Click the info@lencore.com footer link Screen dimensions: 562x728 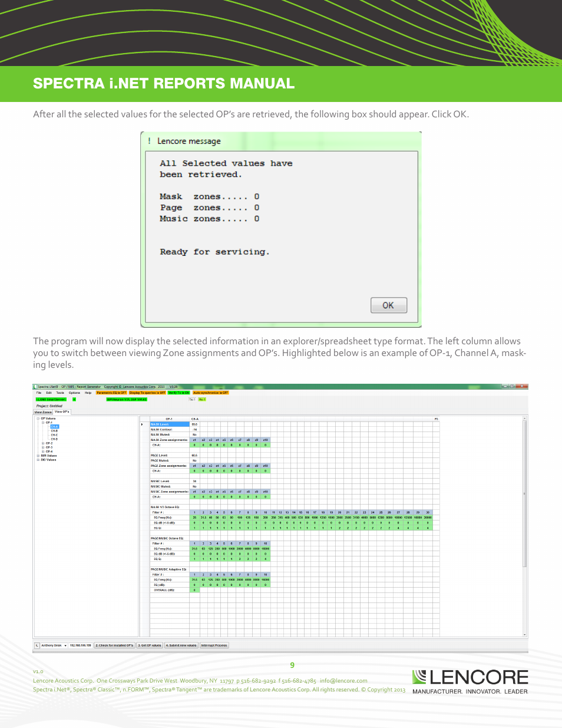pos(343,681)
